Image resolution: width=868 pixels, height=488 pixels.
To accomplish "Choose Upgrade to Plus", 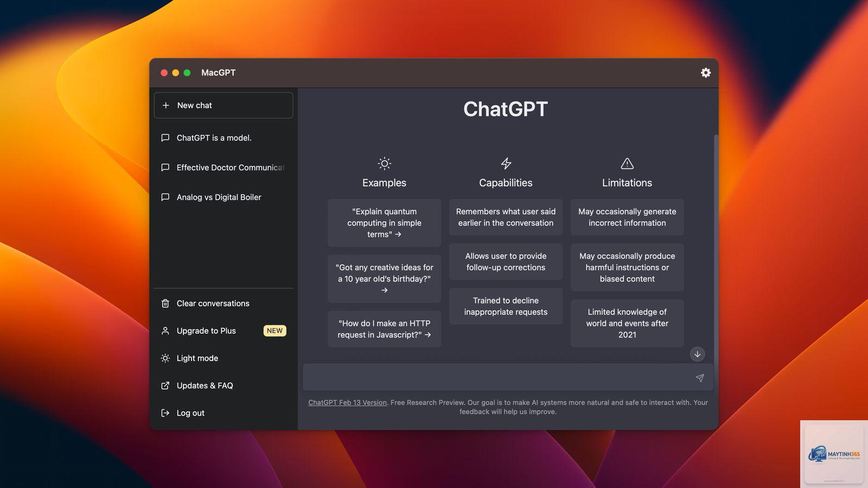I will [x=224, y=331].
